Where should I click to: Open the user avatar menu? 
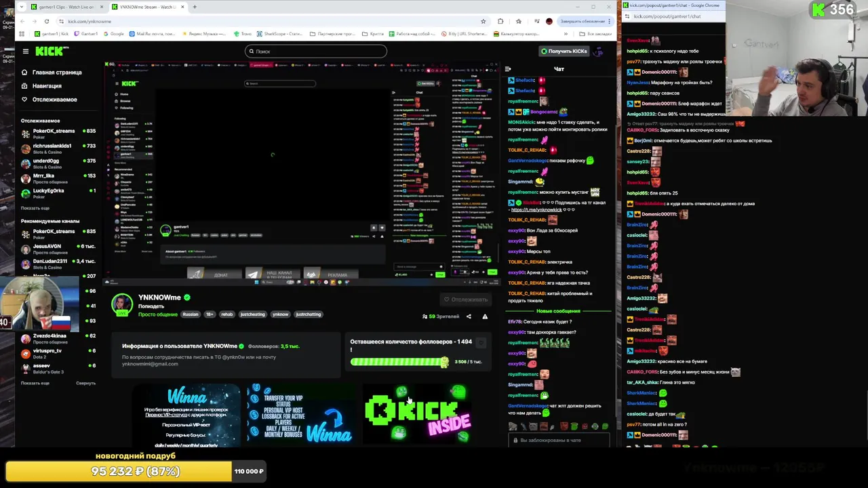[598, 51]
